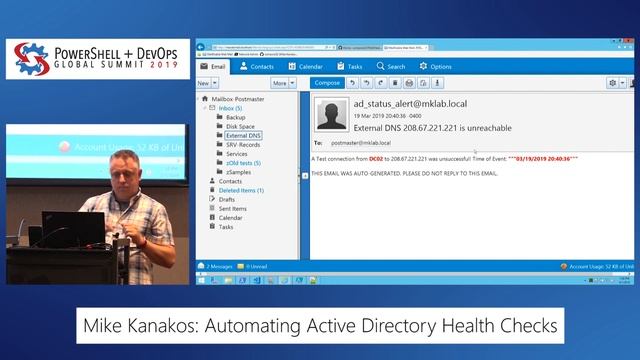The image size is (640, 360).
Task: Click the Account Usage status entry
Action: (597, 267)
